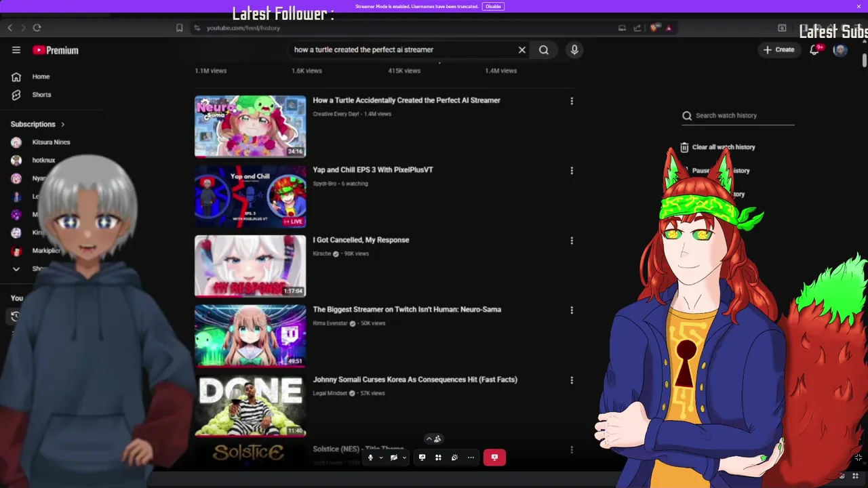Click the participants icon above call bar

tap(437, 439)
